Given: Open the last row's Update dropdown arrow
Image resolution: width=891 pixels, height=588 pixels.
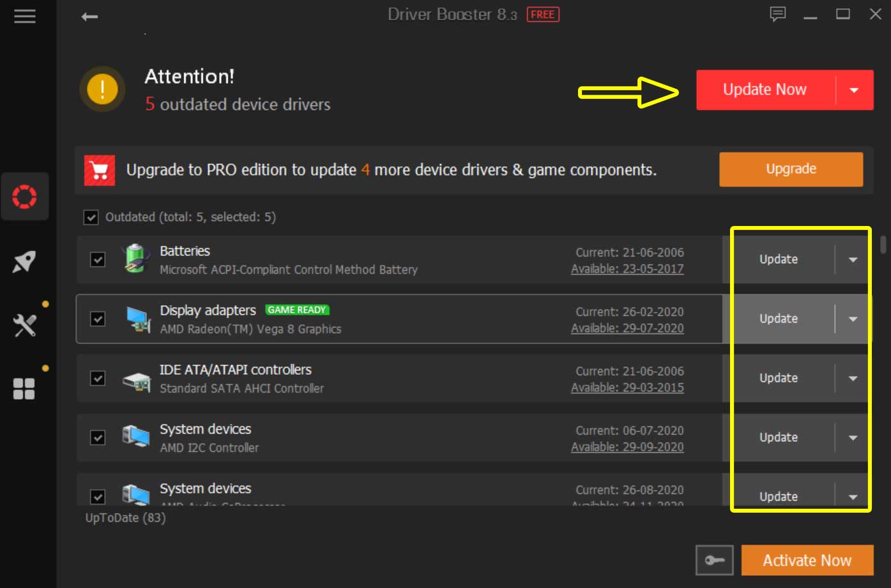Looking at the screenshot, I should pyautogui.click(x=853, y=496).
